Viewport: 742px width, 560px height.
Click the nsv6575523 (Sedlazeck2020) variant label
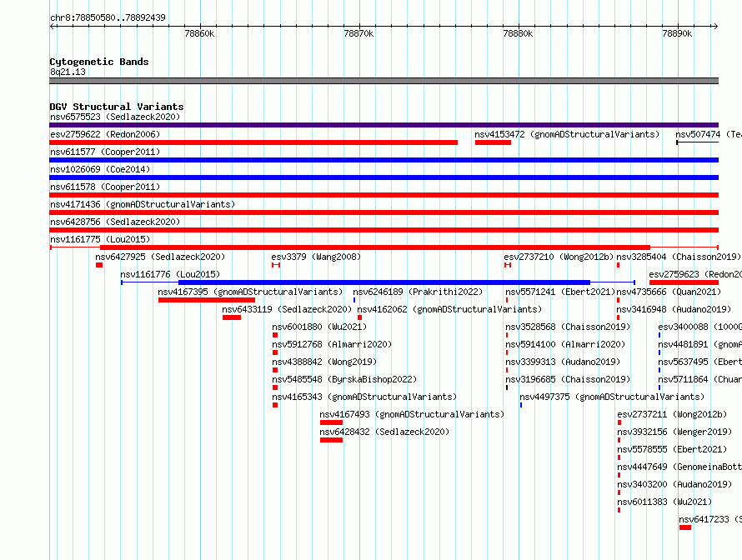coord(115,117)
